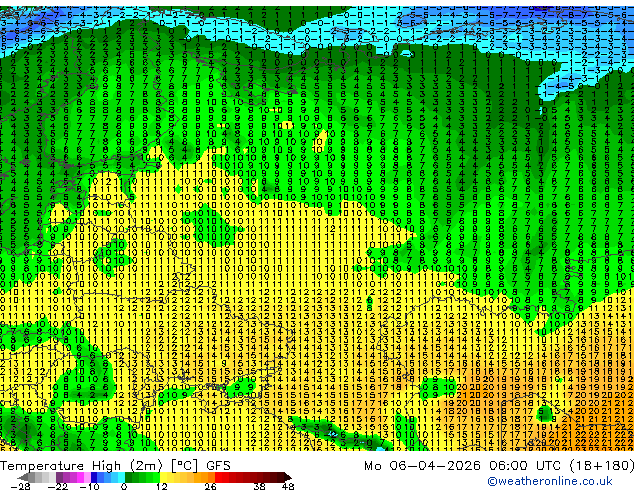Click the 'Temperature High (2m) [°C] GFS' title
Screen dimensions: 634x490
[115, 466]
